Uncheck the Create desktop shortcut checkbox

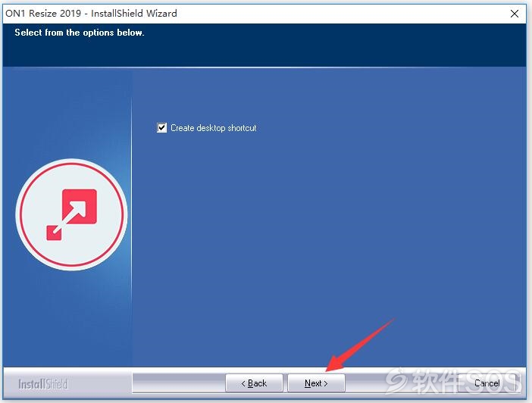point(162,128)
